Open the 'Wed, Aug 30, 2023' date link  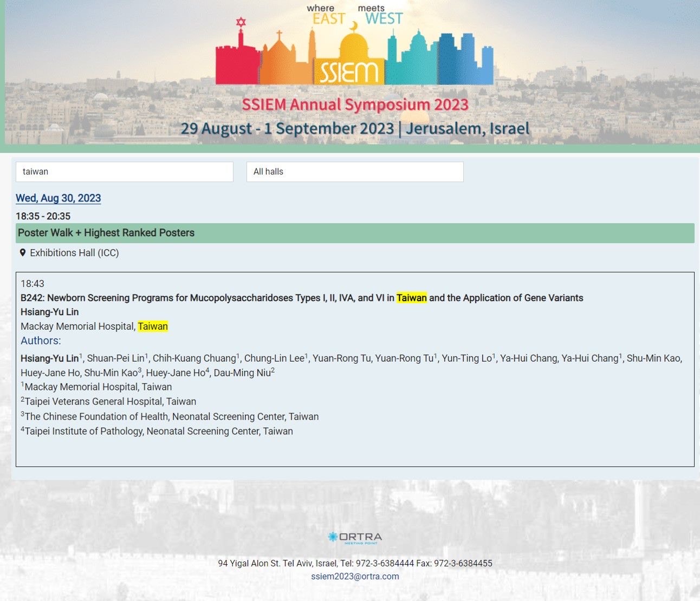point(59,198)
